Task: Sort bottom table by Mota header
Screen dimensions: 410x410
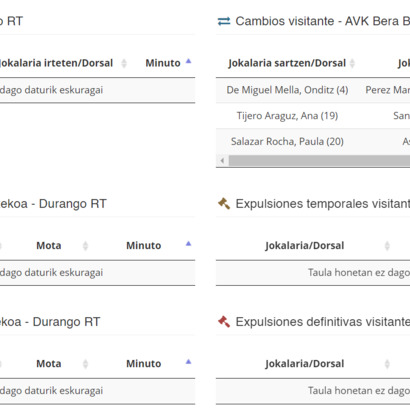Action: (x=49, y=364)
